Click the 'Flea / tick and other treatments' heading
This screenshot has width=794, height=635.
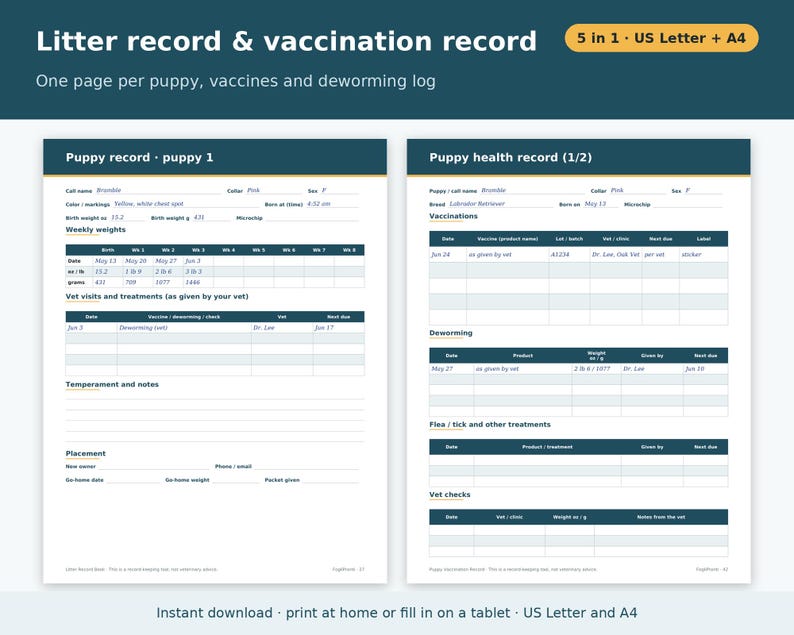pyautogui.click(x=490, y=424)
